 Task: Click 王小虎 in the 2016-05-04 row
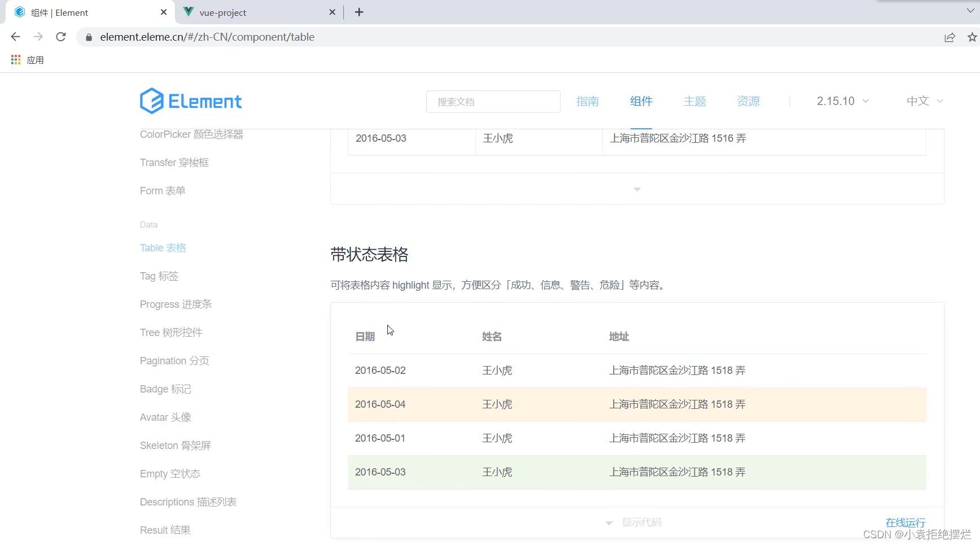(x=497, y=404)
